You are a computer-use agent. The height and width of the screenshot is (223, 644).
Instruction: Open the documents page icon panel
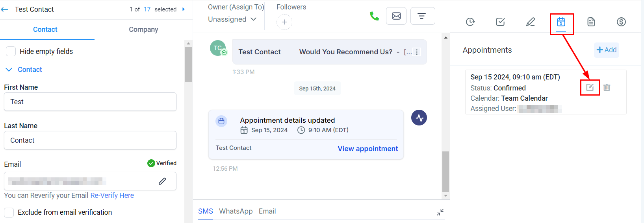click(591, 22)
